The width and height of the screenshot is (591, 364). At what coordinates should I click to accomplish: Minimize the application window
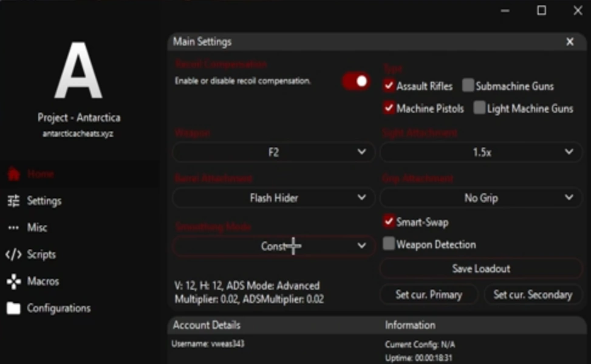505,10
